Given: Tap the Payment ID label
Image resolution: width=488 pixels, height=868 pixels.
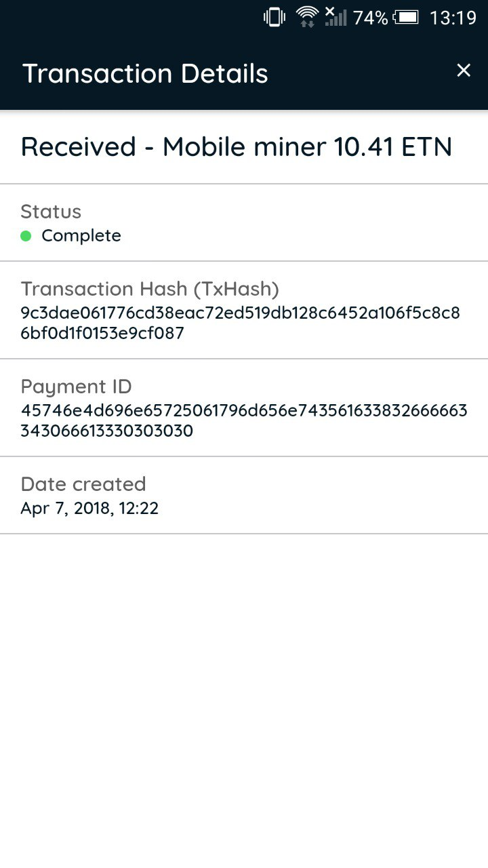Looking at the screenshot, I should [x=76, y=387].
